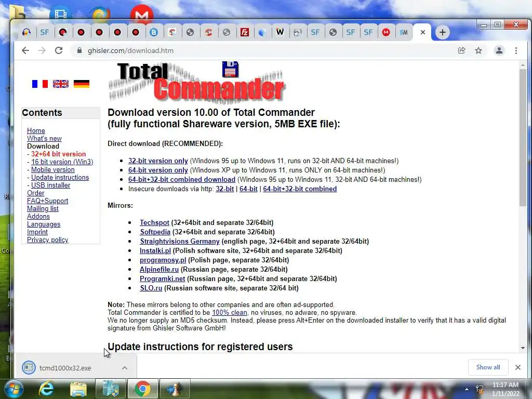Open the Programki.net mirror
The image size is (532, 399).
(x=163, y=278)
